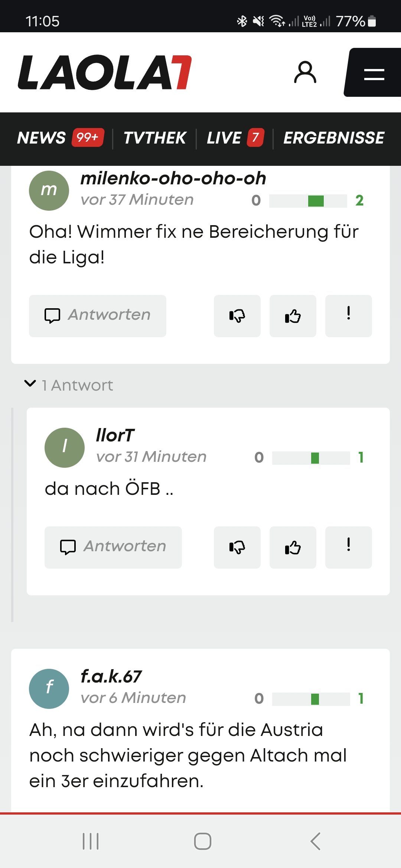Like llorT's reply with thumbs up

point(293,548)
